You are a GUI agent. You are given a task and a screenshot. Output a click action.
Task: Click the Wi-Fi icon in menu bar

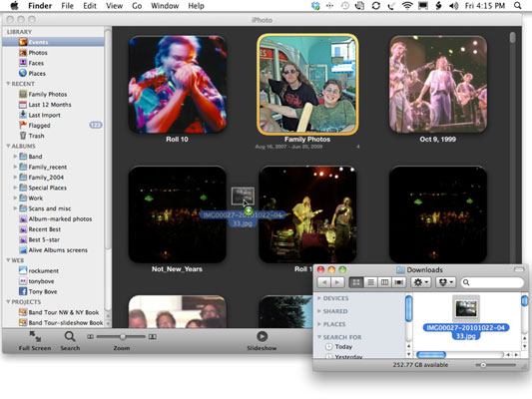pos(407,6)
